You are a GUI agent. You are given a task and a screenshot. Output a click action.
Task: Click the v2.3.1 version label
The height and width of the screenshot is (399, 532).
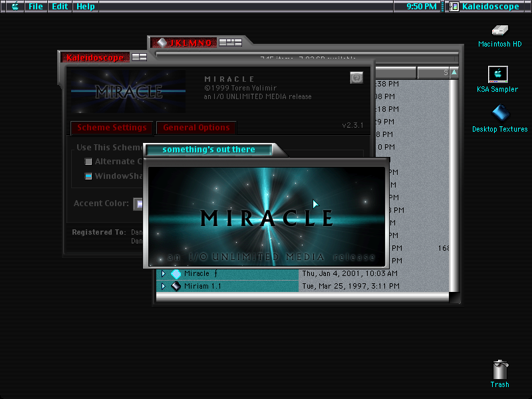pyautogui.click(x=352, y=125)
